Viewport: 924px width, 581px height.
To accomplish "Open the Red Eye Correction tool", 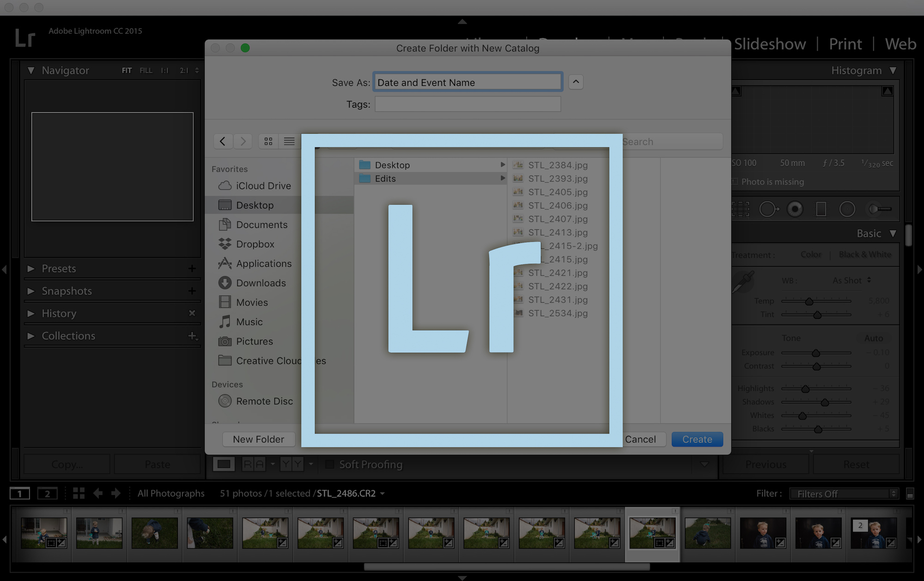I will [795, 208].
